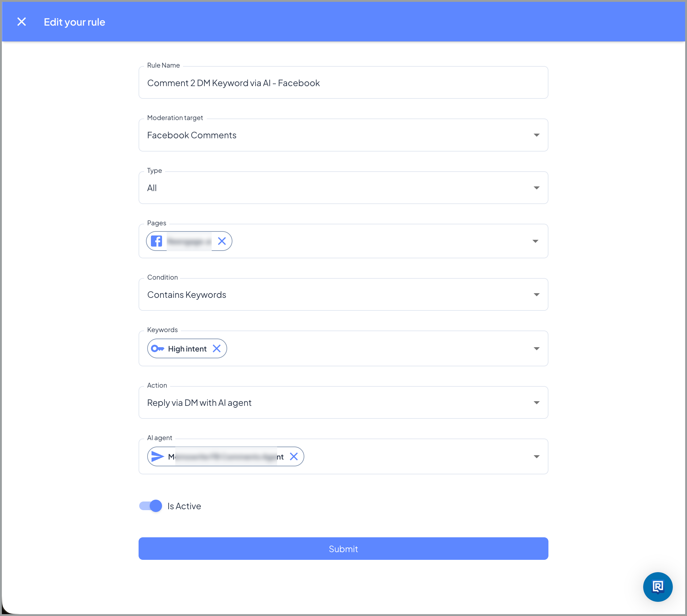Open the Action dropdown
The height and width of the screenshot is (616, 687).
(343, 402)
